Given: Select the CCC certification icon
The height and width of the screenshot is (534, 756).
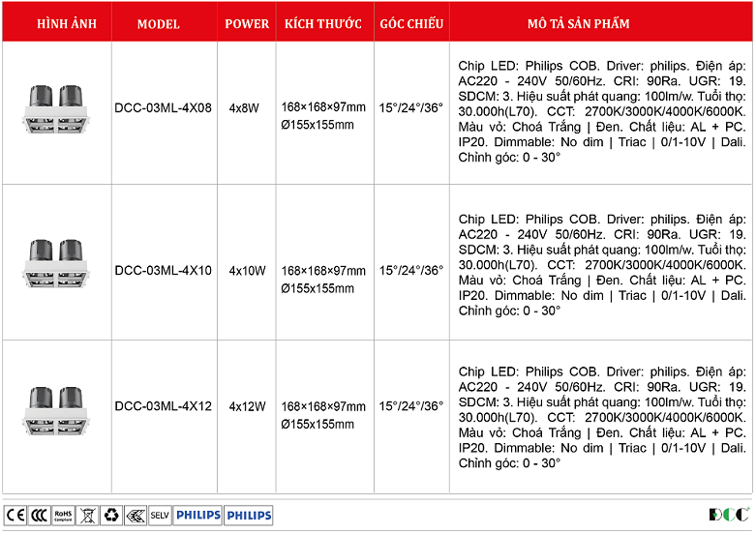Looking at the screenshot, I should tap(39, 515).
